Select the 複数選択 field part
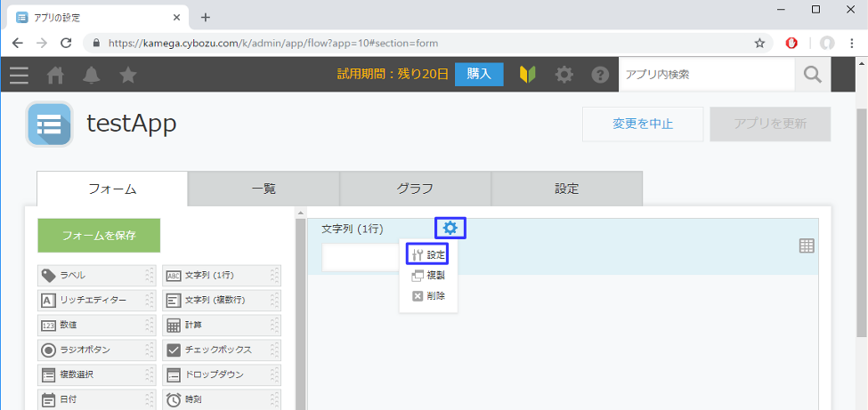868x410 pixels. [97, 374]
